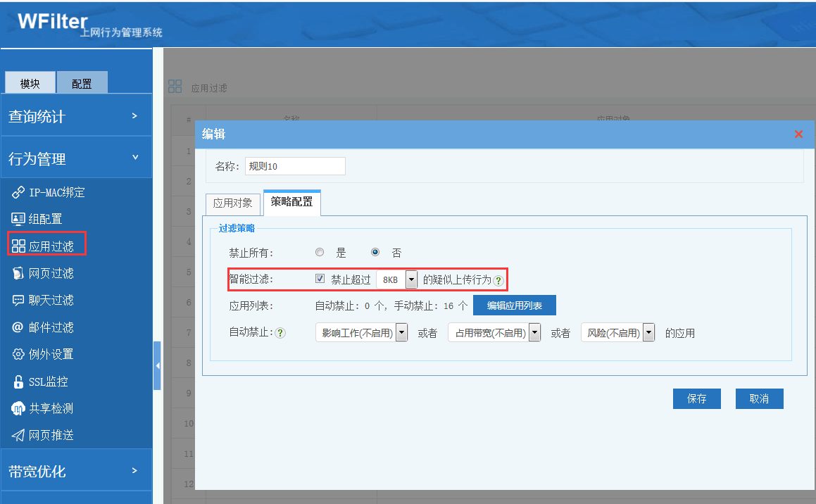This screenshot has height=504, width=816.
Task: Click into the 名称 text field
Action: pos(295,166)
